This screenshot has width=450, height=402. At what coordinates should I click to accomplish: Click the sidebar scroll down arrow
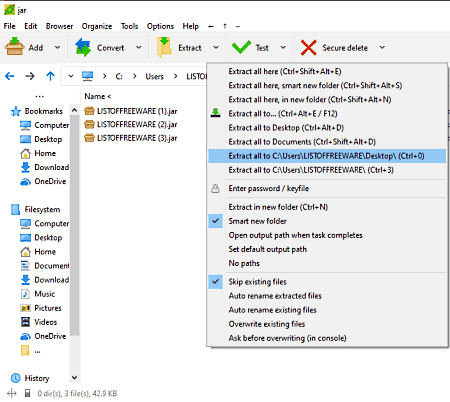tap(74, 378)
